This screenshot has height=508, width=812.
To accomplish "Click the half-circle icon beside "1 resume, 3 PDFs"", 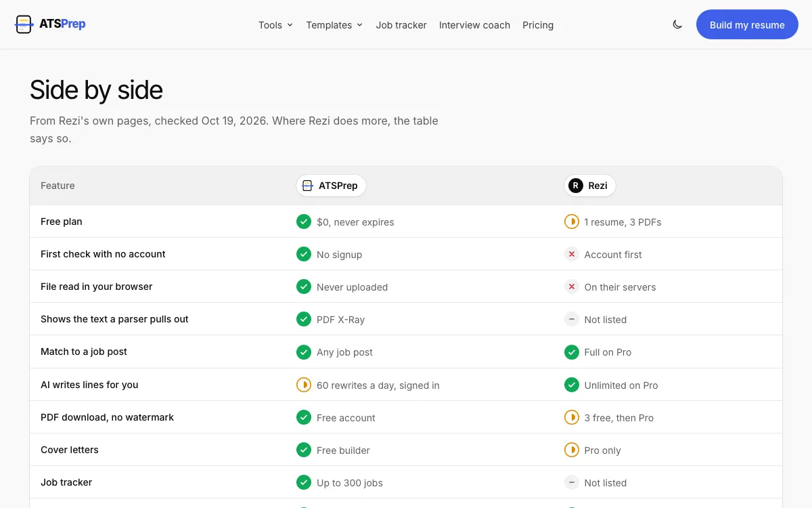I will point(572,221).
